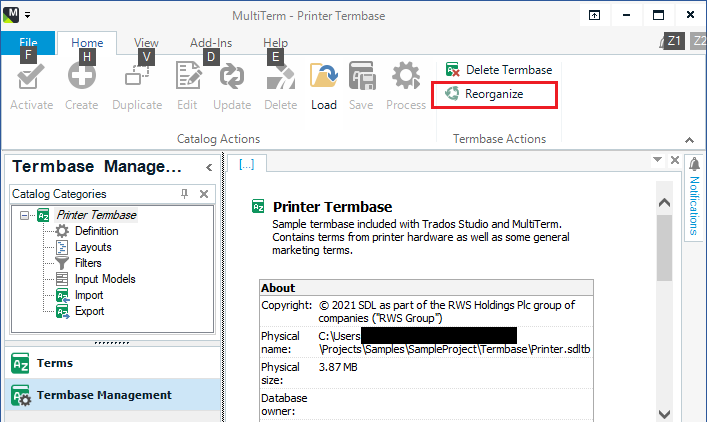Click the scroll up arrow in content
Screen dimensions: 707x422
pos(664,203)
